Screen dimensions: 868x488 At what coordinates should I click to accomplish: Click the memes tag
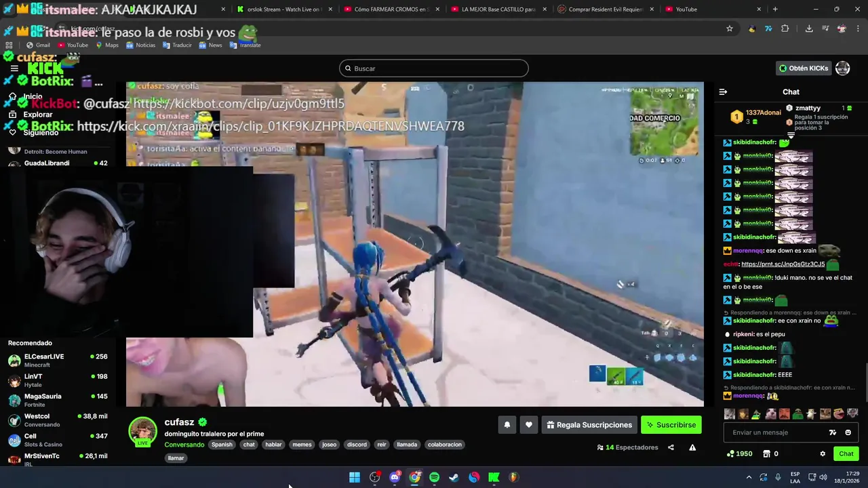point(302,445)
